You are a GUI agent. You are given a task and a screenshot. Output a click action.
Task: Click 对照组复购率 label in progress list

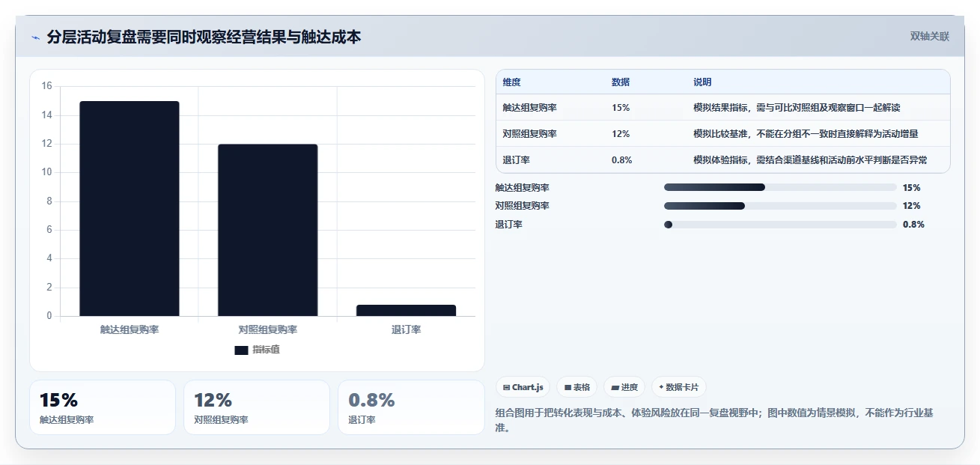[523, 206]
